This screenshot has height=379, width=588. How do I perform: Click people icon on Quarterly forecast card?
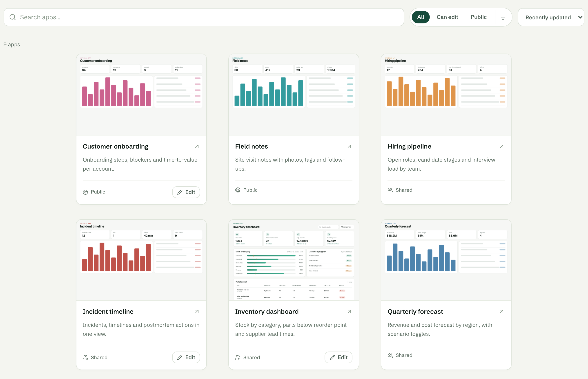390,355
